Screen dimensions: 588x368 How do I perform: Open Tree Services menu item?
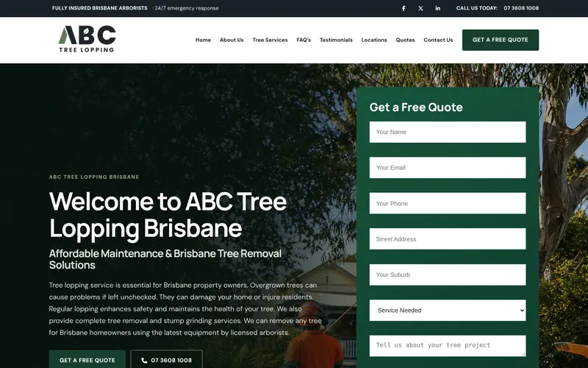pyautogui.click(x=270, y=40)
